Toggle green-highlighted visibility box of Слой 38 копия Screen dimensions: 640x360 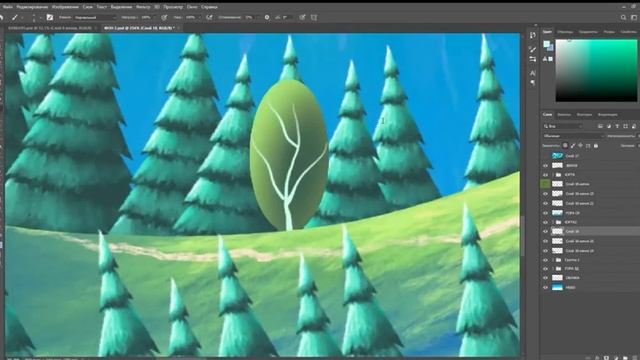[x=545, y=184]
